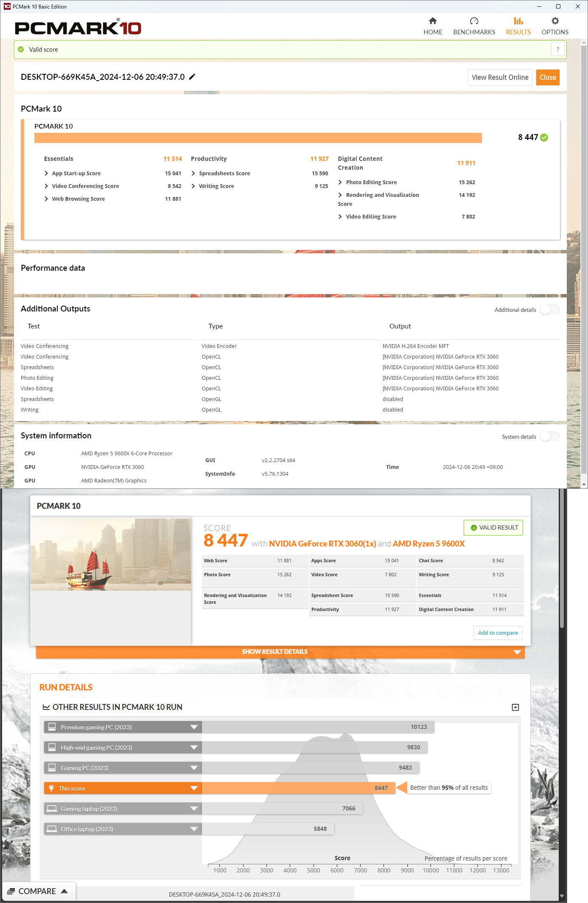The height and width of the screenshot is (903, 588).
Task: Switch to HOME tab label
Action: (433, 32)
